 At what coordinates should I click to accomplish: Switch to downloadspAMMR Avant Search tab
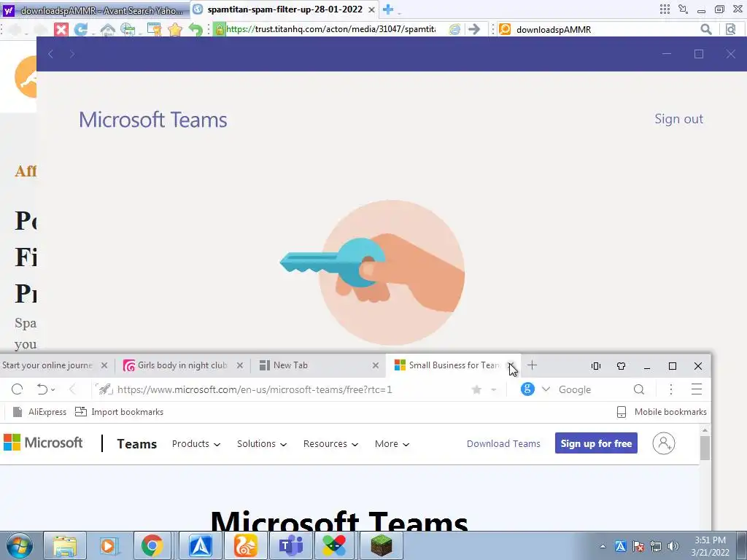(x=96, y=10)
